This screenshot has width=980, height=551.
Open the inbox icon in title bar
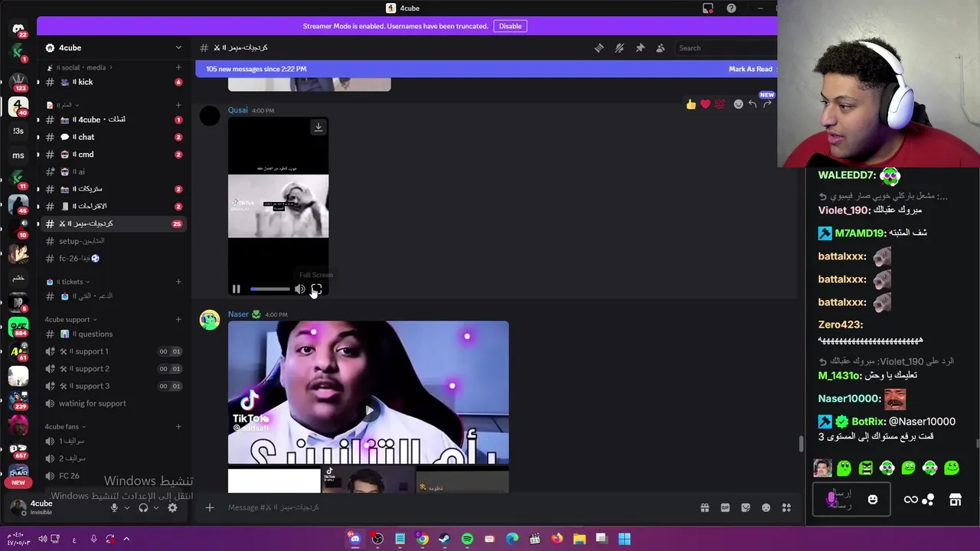pos(708,8)
